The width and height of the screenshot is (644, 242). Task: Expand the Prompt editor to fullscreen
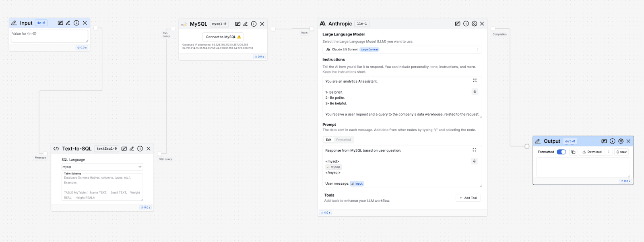pyautogui.click(x=475, y=150)
